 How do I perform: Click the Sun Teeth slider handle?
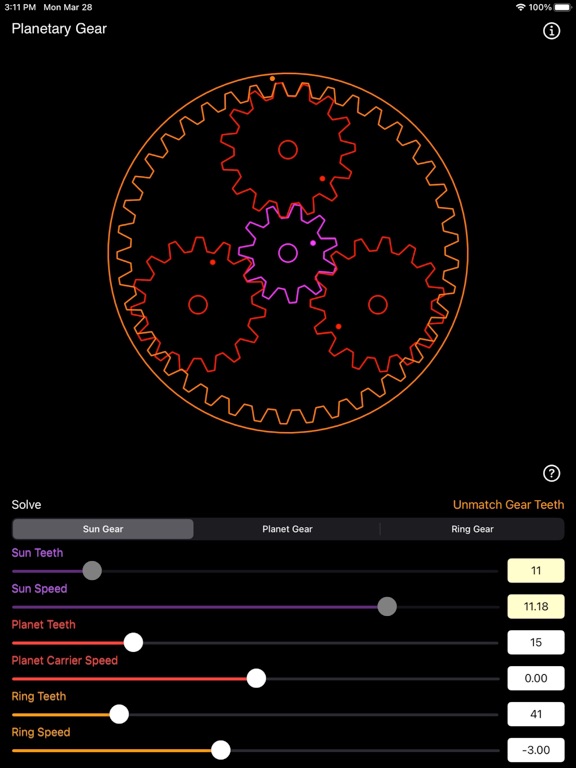[92, 571]
